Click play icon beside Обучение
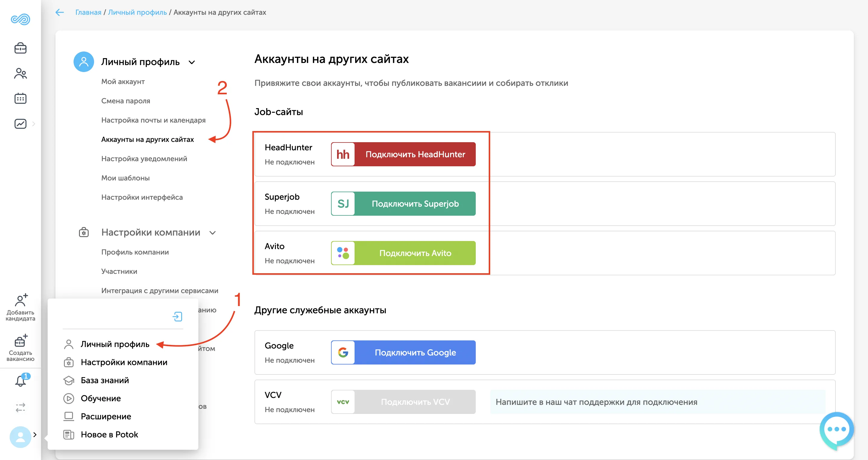The width and height of the screenshot is (868, 460). [68, 398]
